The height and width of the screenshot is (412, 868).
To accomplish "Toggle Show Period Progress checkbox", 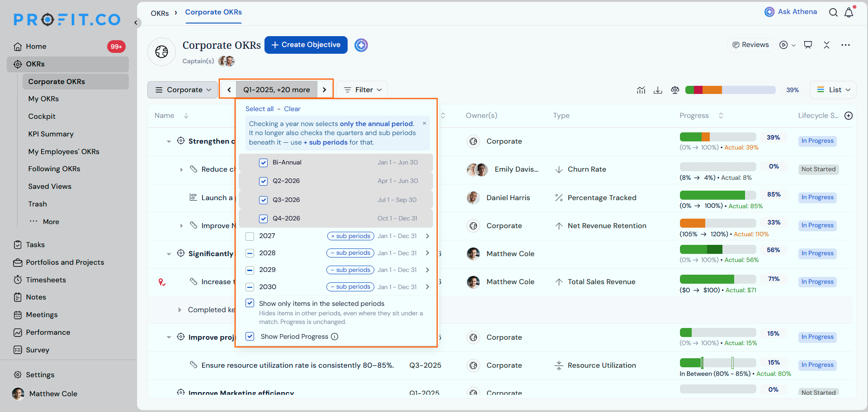I will (x=250, y=337).
